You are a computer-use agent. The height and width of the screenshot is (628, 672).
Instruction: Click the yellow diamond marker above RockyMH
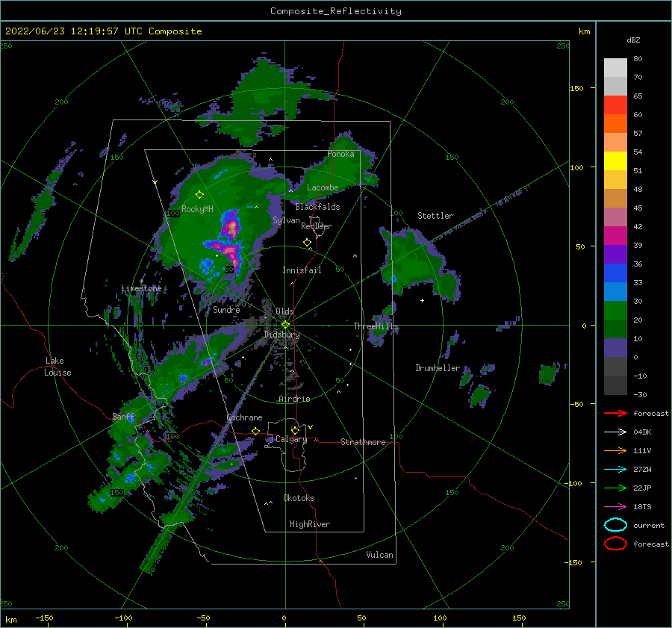tap(199, 195)
